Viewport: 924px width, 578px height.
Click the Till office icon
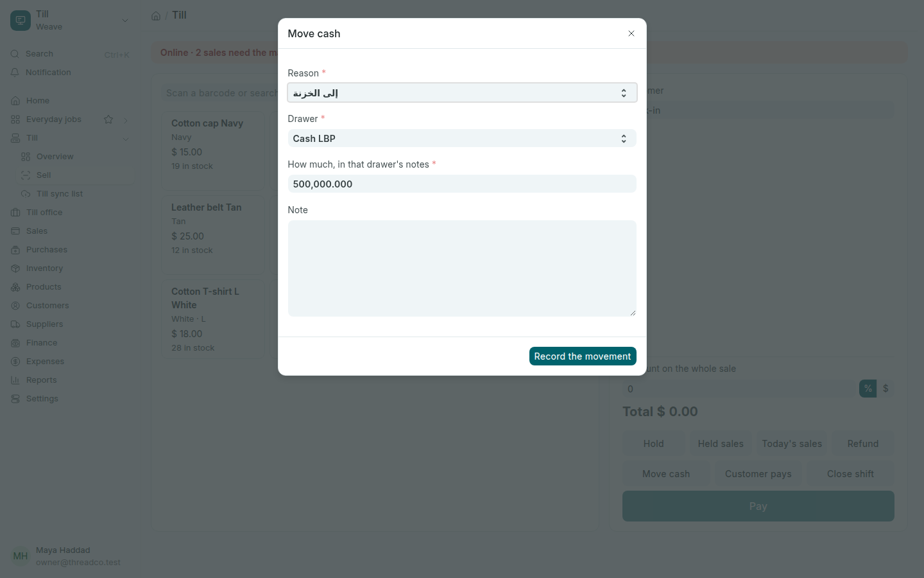(x=15, y=213)
